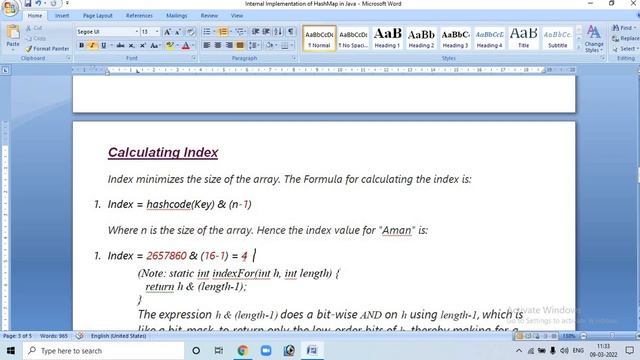This screenshot has width=640, height=360.
Task: Toggle Italic formatting off
Action: click(x=92, y=45)
